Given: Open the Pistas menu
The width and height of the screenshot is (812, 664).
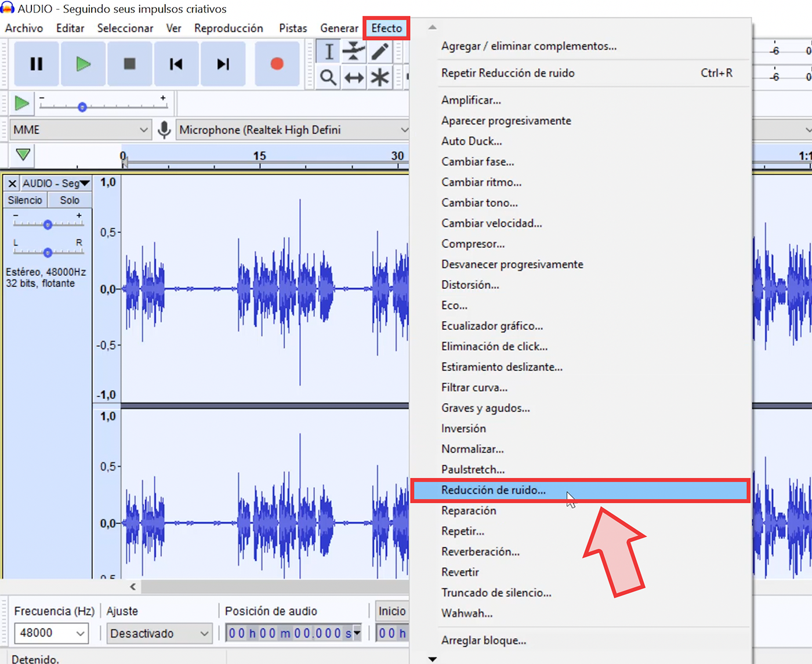Looking at the screenshot, I should [x=293, y=28].
